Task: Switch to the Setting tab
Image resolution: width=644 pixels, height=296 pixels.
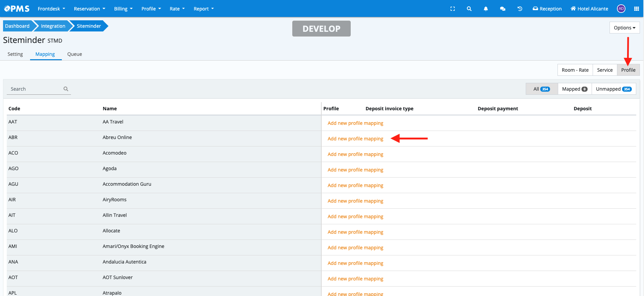Action: coord(15,54)
